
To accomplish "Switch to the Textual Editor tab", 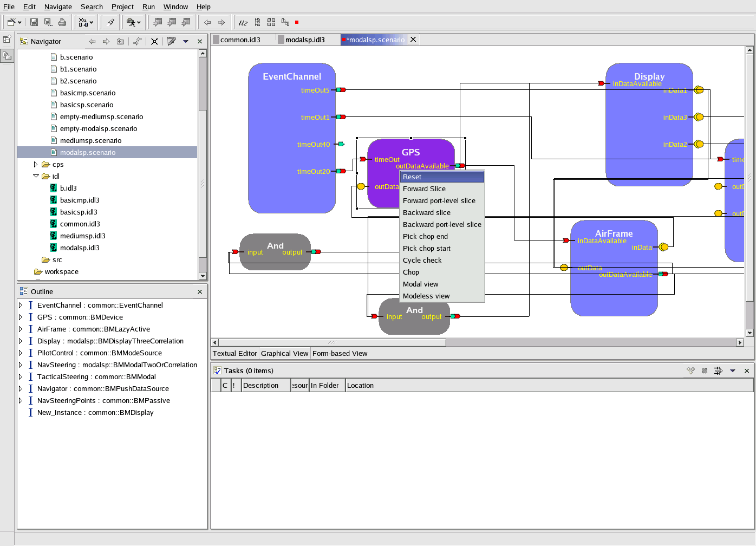I will pyautogui.click(x=234, y=353).
